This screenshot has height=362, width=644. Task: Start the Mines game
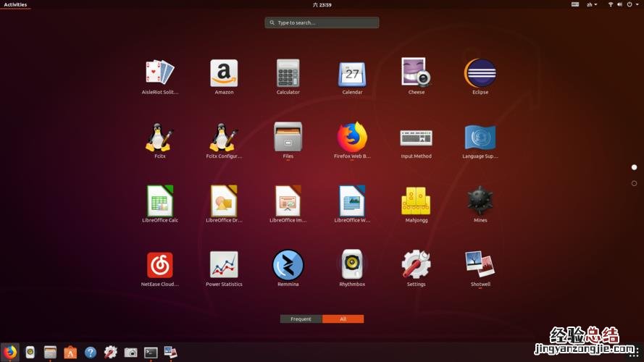tap(480, 205)
